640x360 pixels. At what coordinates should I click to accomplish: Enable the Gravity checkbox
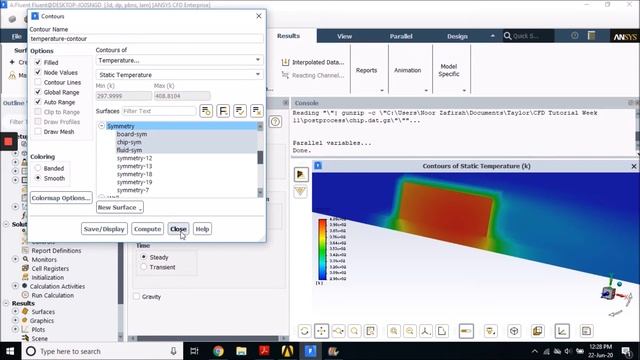137,296
